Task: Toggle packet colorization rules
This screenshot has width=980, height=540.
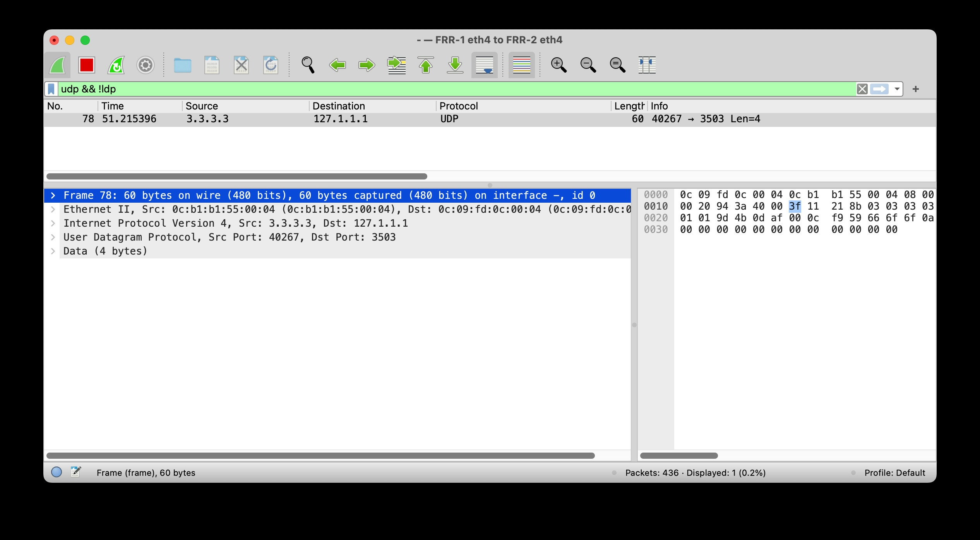Action: point(522,65)
